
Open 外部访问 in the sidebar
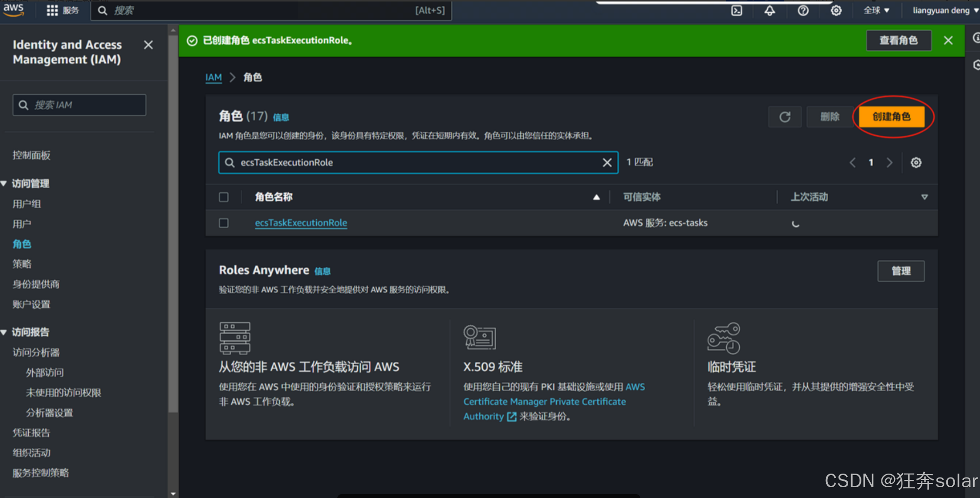(45, 373)
